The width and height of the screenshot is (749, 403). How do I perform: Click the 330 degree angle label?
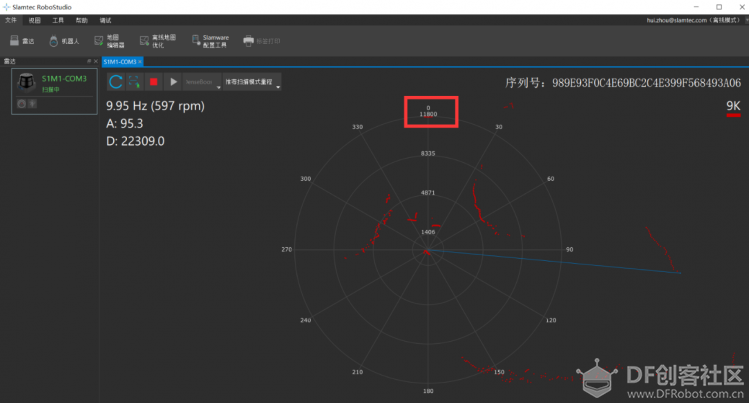click(x=357, y=127)
